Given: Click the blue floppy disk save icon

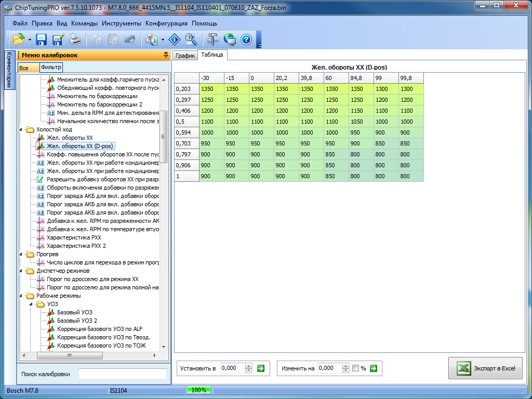Looking at the screenshot, I should pos(42,39).
